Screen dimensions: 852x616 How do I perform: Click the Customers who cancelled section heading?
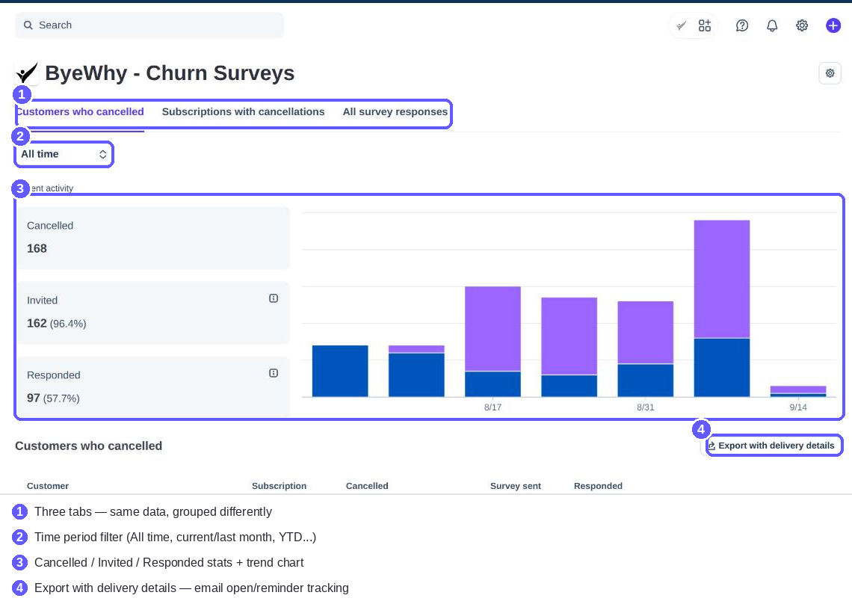[x=89, y=446]
